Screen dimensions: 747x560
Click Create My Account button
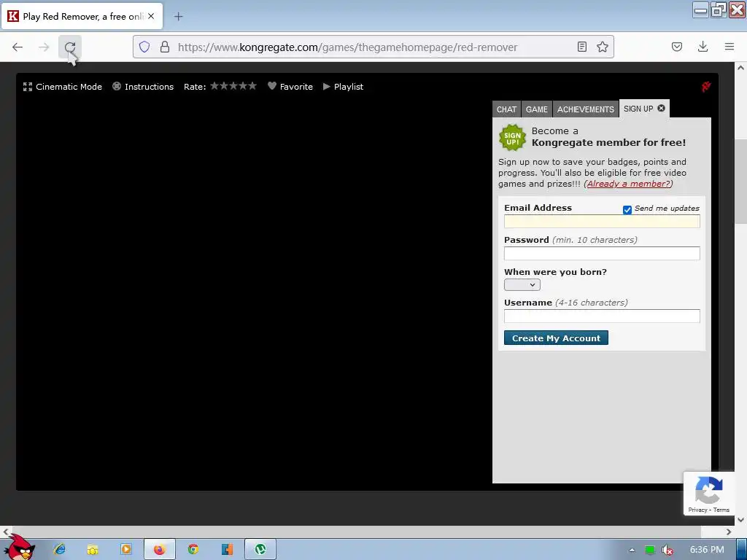[556, 338]
